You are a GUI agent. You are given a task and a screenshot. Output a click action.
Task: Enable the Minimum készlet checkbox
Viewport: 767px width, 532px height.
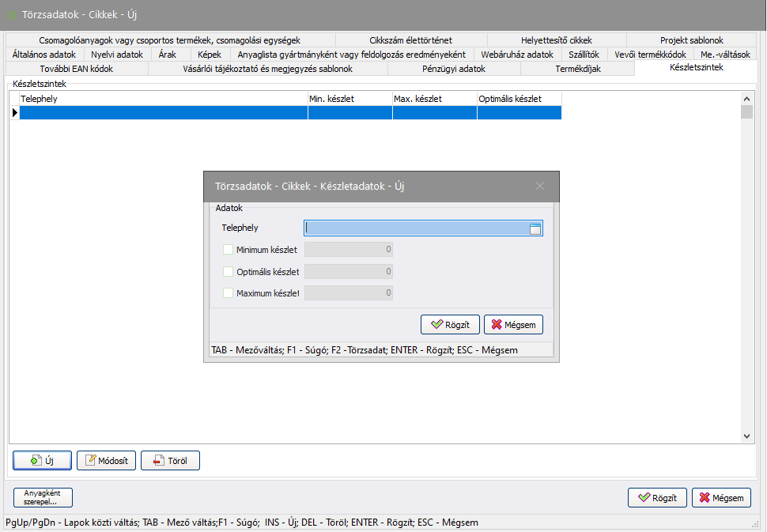coord(229,250)
